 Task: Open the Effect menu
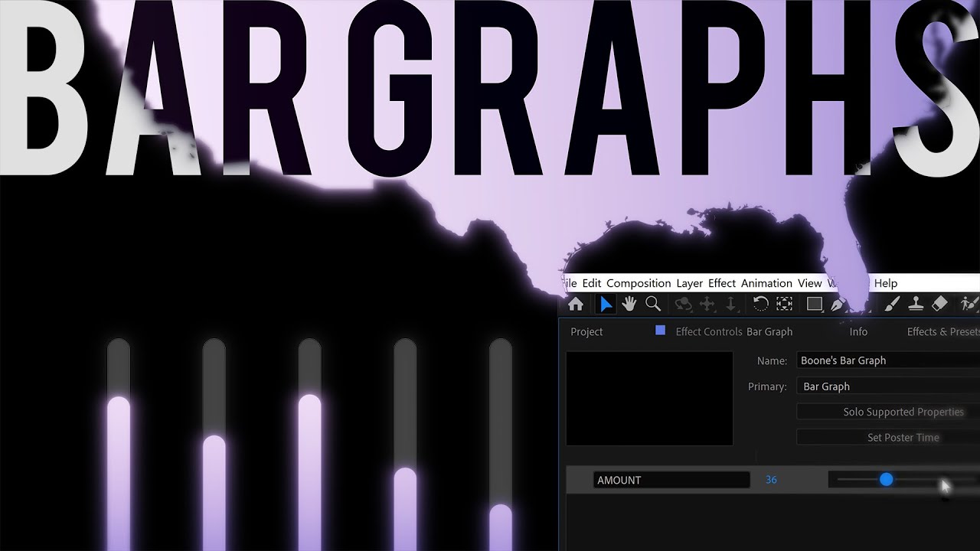(x=722, y=283)
